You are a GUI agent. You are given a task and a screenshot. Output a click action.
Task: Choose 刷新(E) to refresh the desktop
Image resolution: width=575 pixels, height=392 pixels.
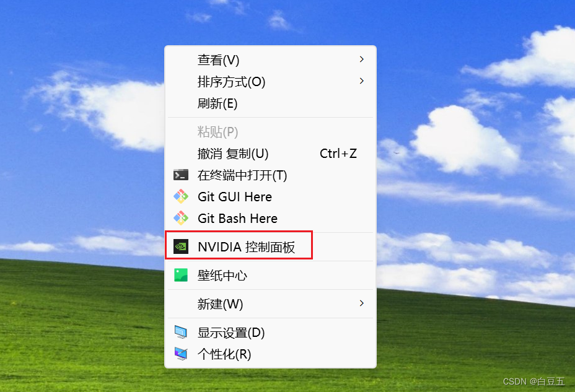tap(270, 103)
